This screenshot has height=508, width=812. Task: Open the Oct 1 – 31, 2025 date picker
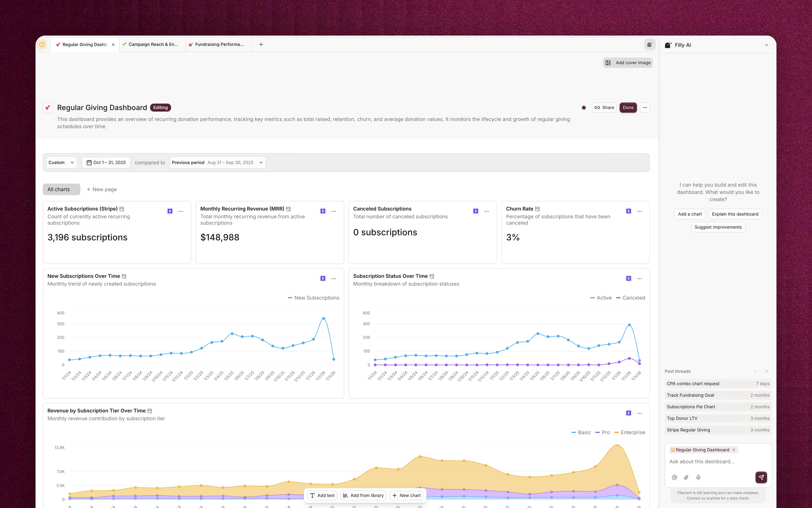coord(106,163)
